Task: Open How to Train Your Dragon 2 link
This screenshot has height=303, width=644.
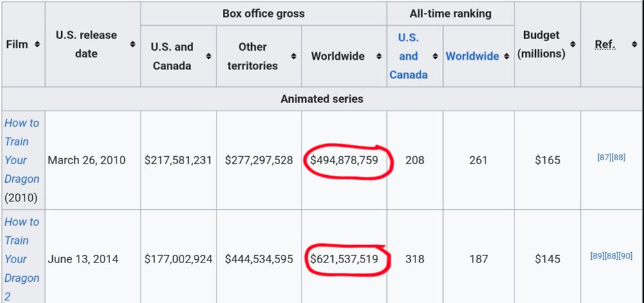Action: [x=22, y=250]
